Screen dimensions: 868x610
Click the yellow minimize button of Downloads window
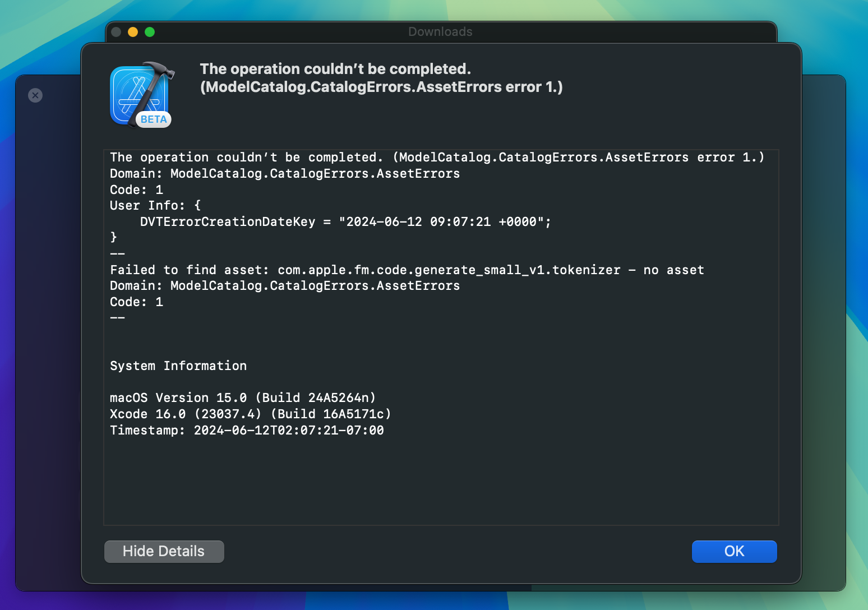tap(133, 32)
